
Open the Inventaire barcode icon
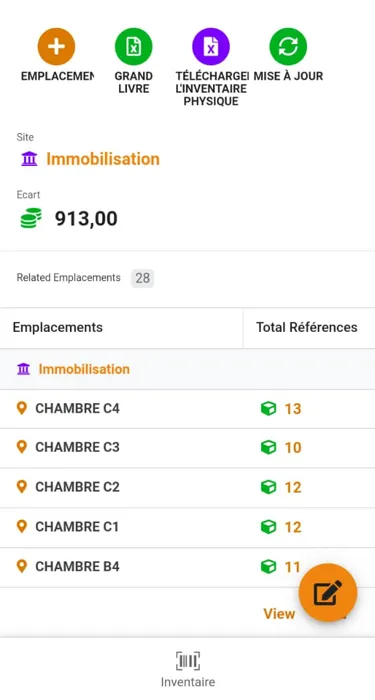tap(188, 661)
